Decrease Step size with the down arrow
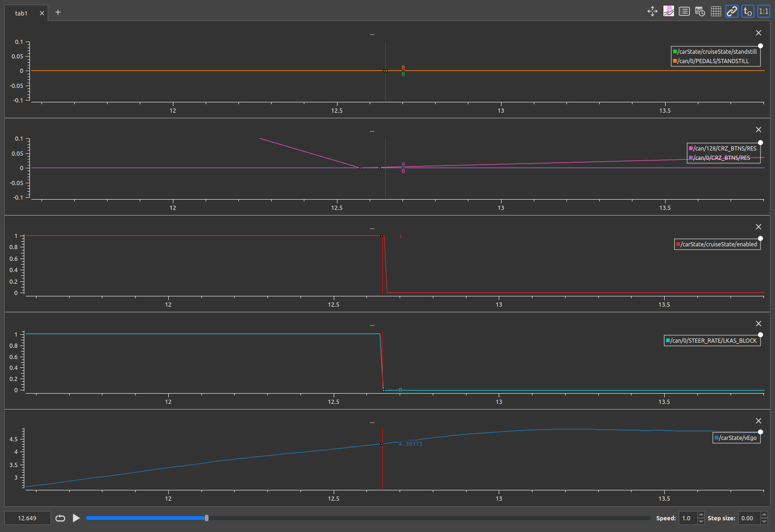The height and width of the screenshot is (532, 775). (764, 521)
